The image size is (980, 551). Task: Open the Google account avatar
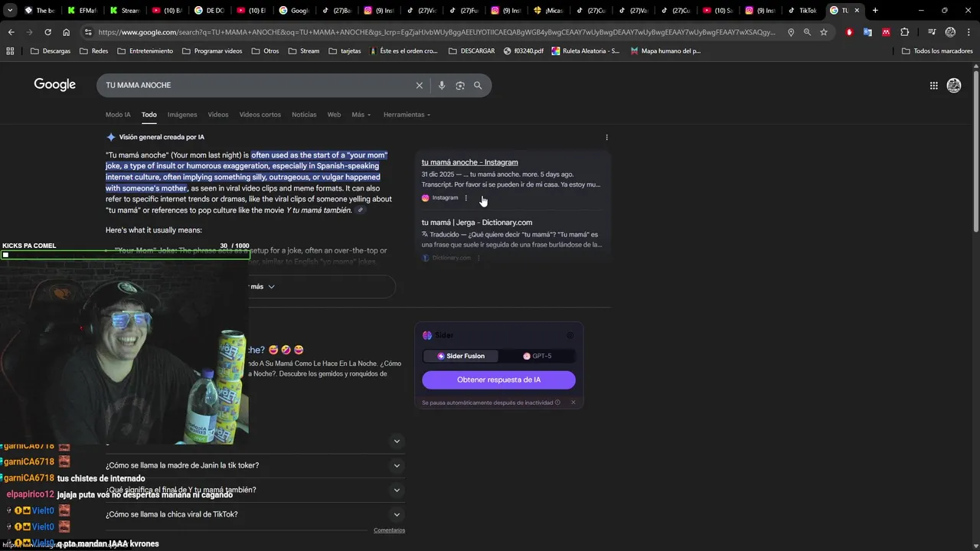click(x=954, y=86)
